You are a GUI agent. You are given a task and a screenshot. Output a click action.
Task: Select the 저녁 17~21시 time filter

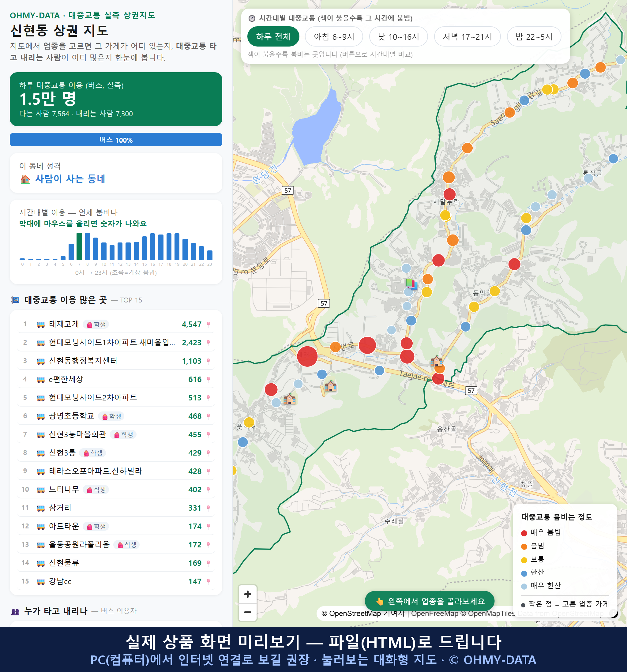click(x=467, y=36)
